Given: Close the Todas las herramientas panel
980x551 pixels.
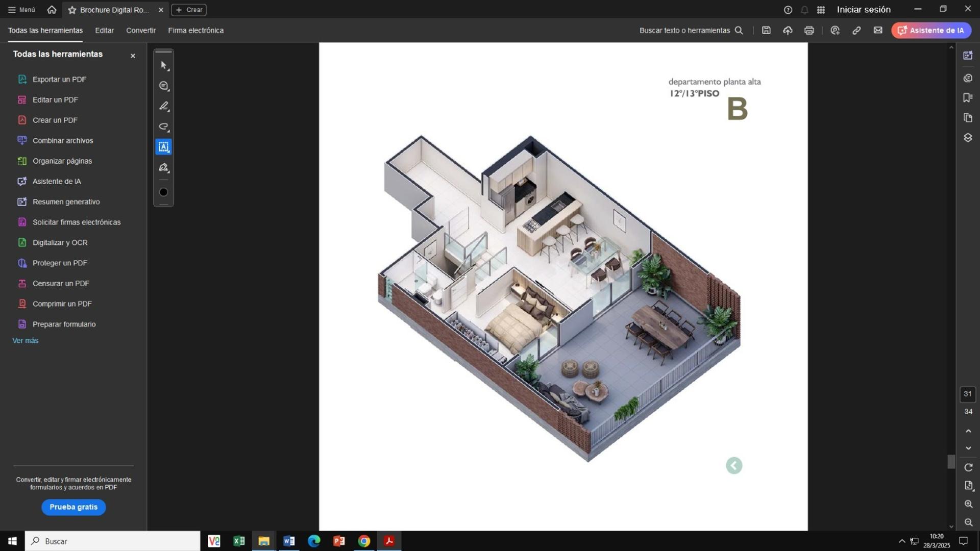Looking at the screenshot, I should 133,56.
